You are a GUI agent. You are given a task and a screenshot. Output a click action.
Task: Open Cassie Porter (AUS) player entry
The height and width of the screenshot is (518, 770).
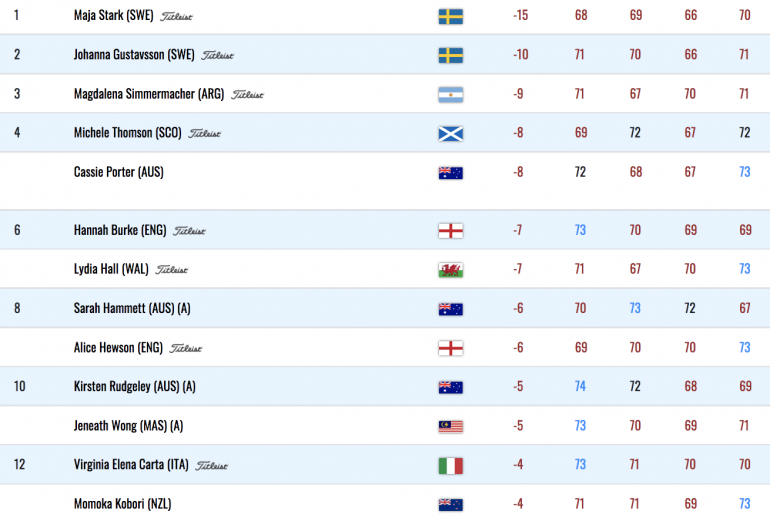(118, 172)
